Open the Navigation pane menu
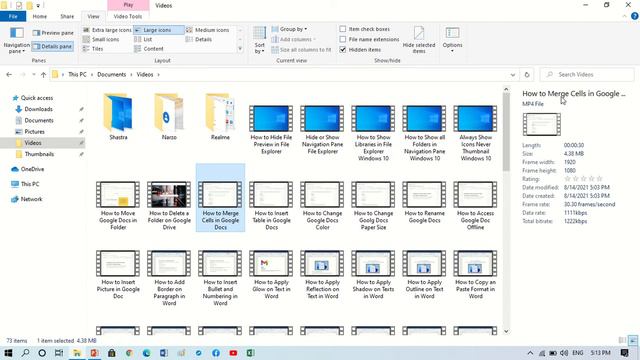The image size is (640, 360). [x=17, y=40]
